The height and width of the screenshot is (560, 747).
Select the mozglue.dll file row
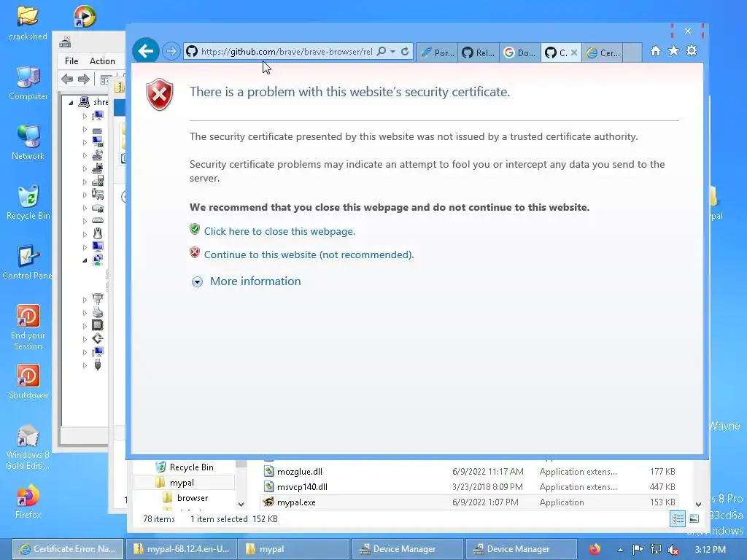pos(469,472)
